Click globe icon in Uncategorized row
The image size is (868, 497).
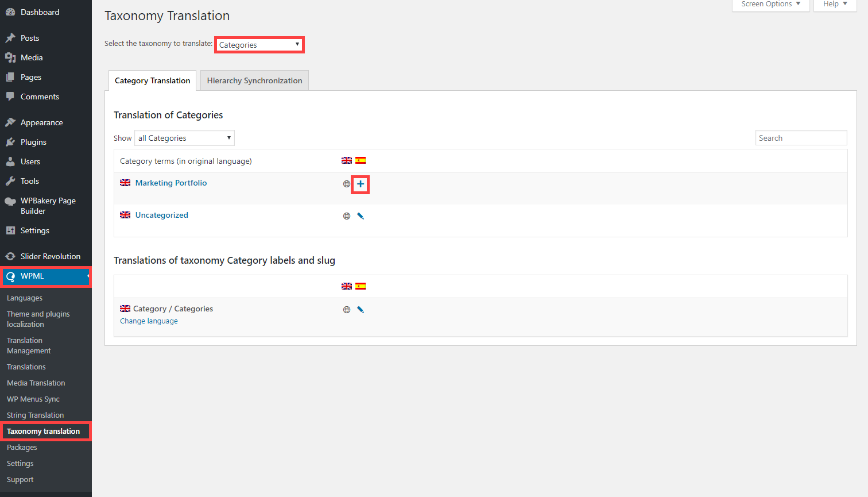click(347, 216)
